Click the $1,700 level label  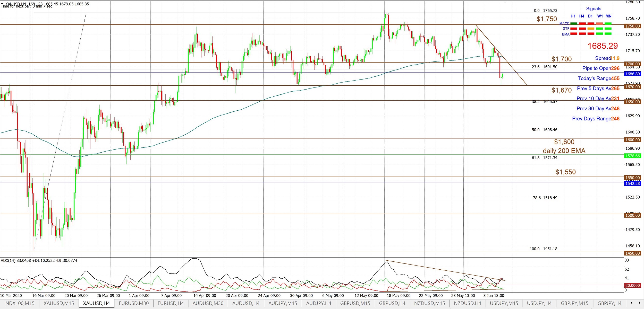[x=562, y=59]
